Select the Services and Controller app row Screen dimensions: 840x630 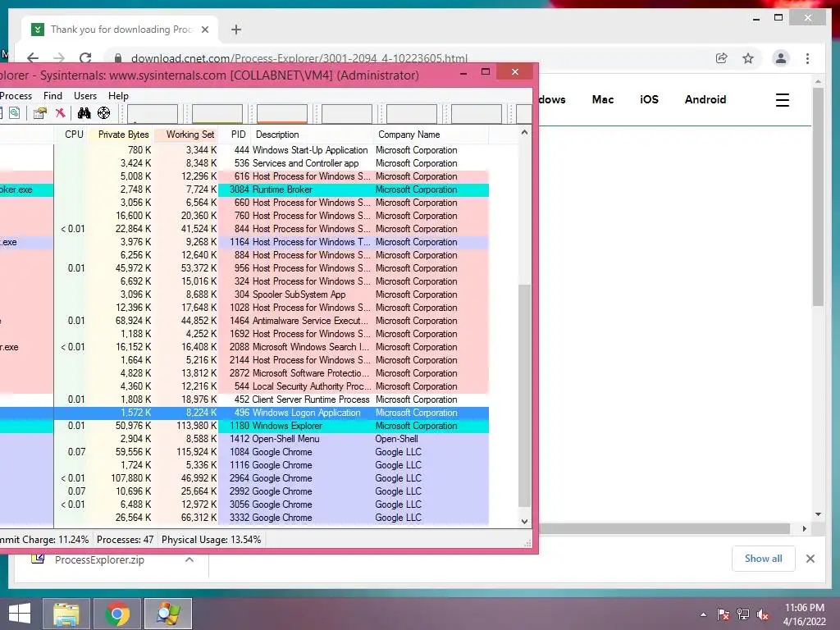(x=244, y=163)
